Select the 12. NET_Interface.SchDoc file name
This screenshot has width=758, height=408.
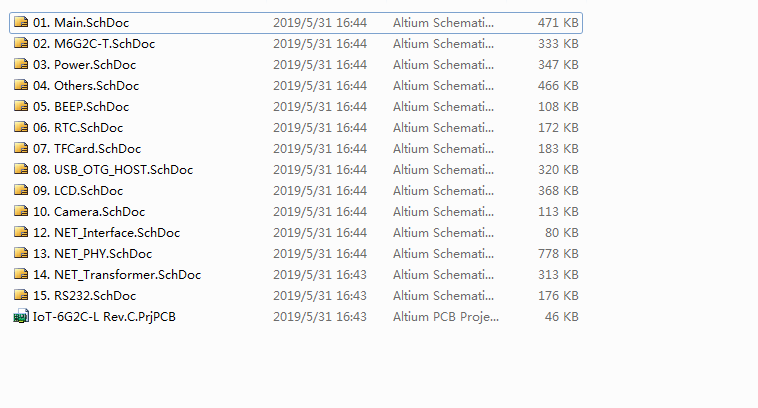pos(106,233)
